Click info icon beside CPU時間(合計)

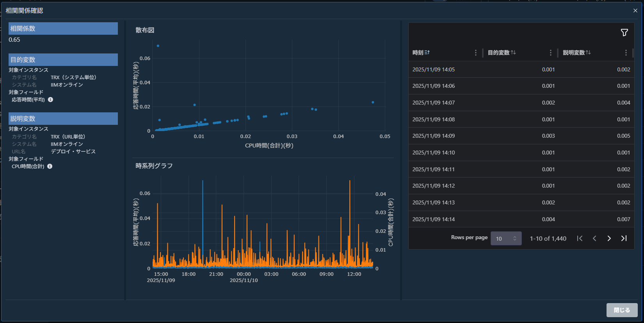click(x=50, y=167)
